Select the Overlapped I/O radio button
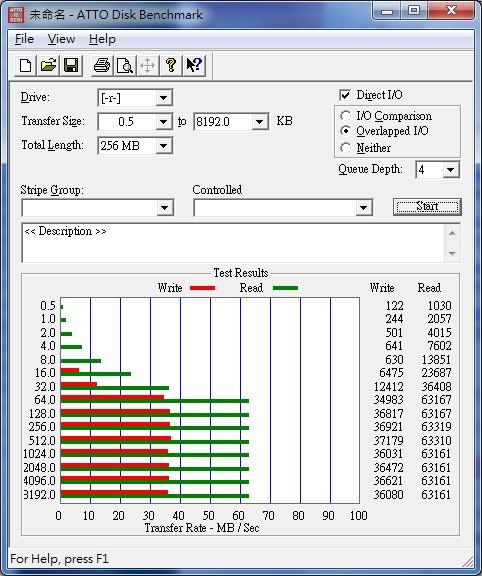This screenshot has width=482, height=576. 345,131
